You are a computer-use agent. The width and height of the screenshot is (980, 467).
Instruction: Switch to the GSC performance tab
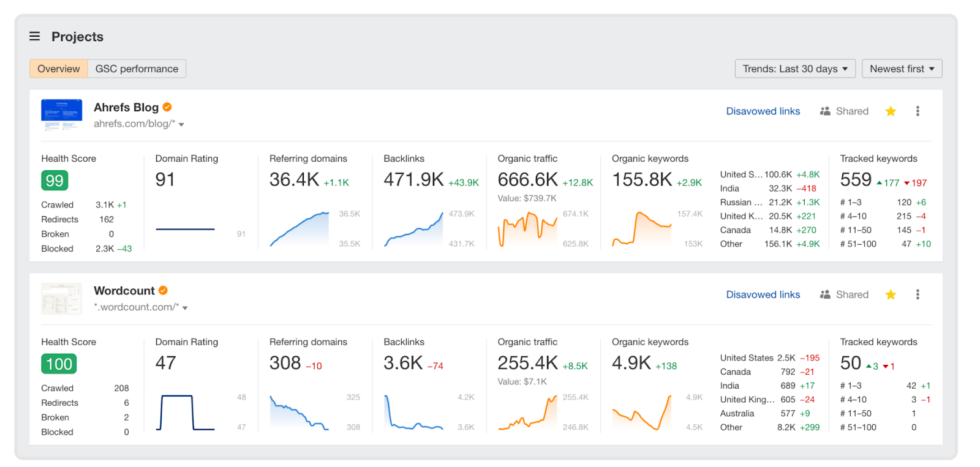[x=137, y=69]
